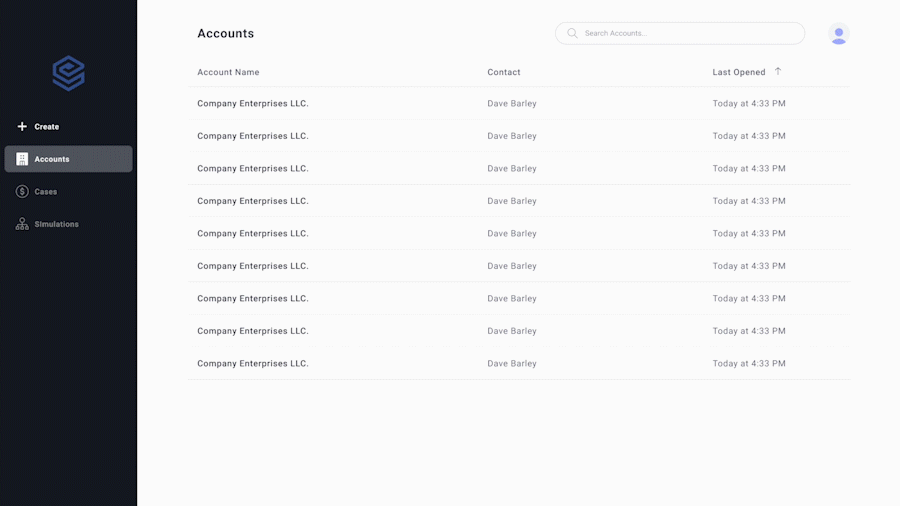Click the magnifying glass search icon
The height and width of the screenshot is (506, 900).
click(572, 33)
